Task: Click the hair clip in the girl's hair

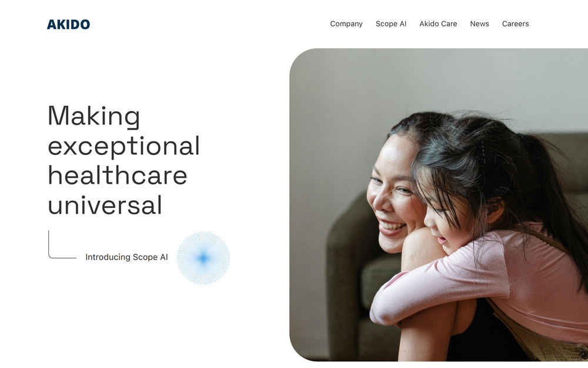Action: pyautogui.click(x=483, y=152)
